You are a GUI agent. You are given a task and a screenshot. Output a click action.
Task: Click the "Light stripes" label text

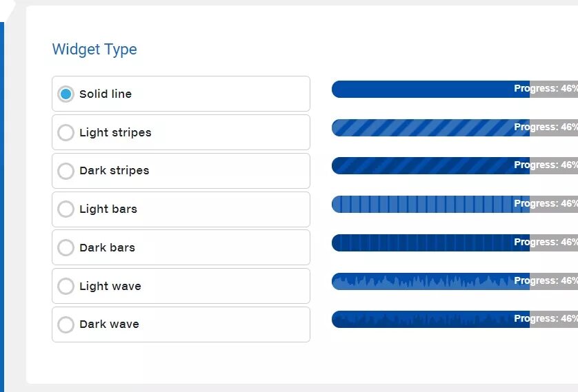[115, 132]
